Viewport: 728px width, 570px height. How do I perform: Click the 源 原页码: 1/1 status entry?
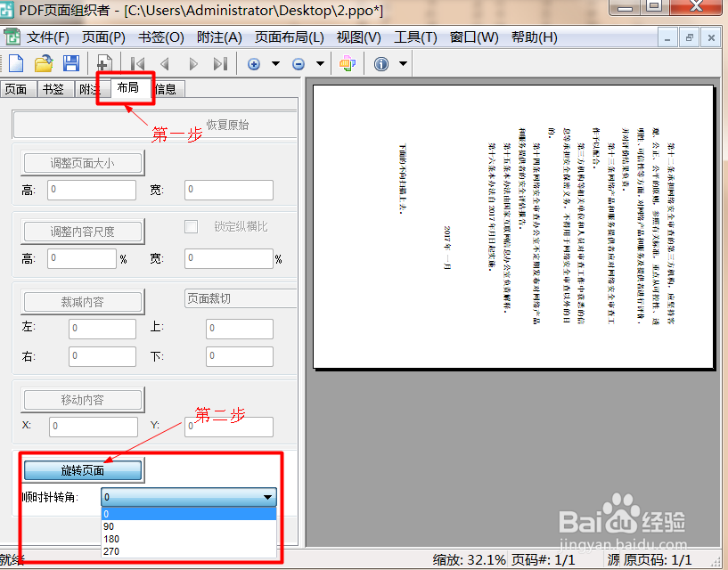[649, 560]
